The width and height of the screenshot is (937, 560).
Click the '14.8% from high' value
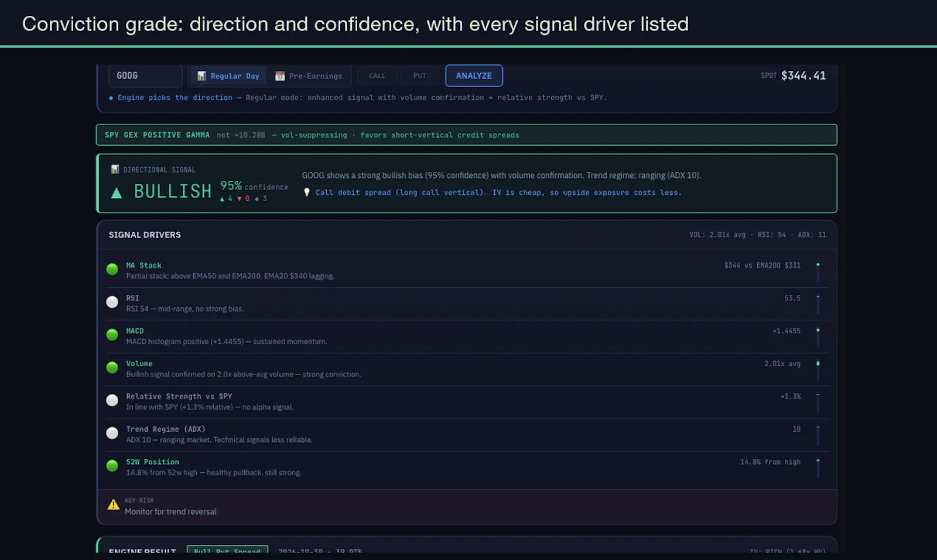click(x=770, y=462)
